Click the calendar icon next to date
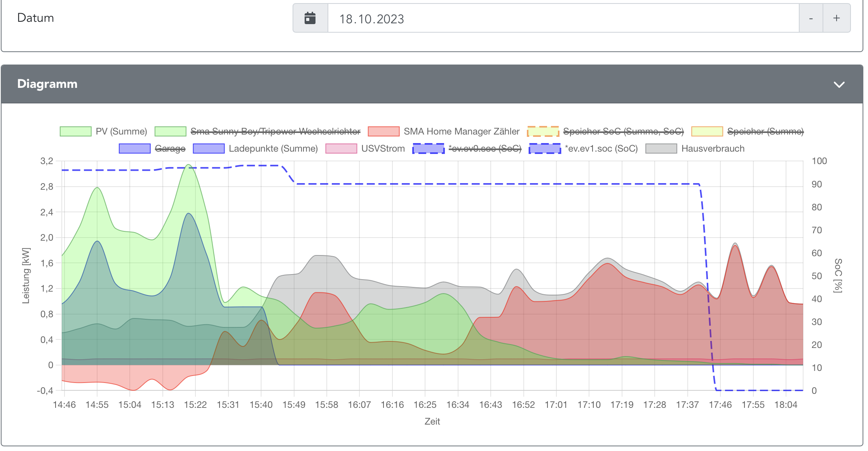 click(310, 18)
